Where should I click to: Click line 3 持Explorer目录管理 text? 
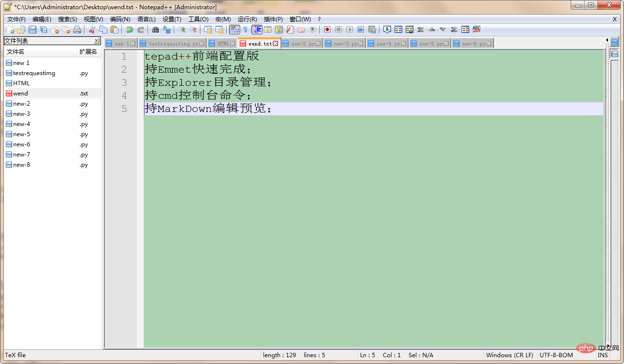point(208,82)
